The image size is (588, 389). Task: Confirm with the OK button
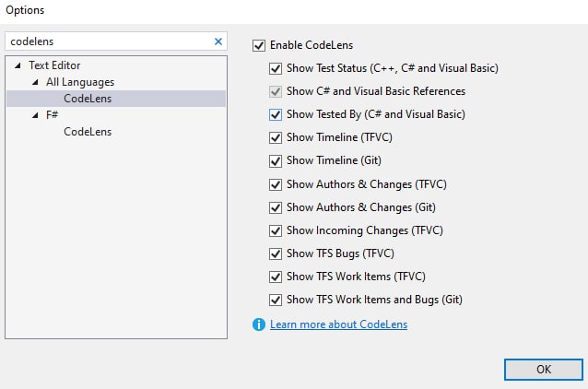544,370
